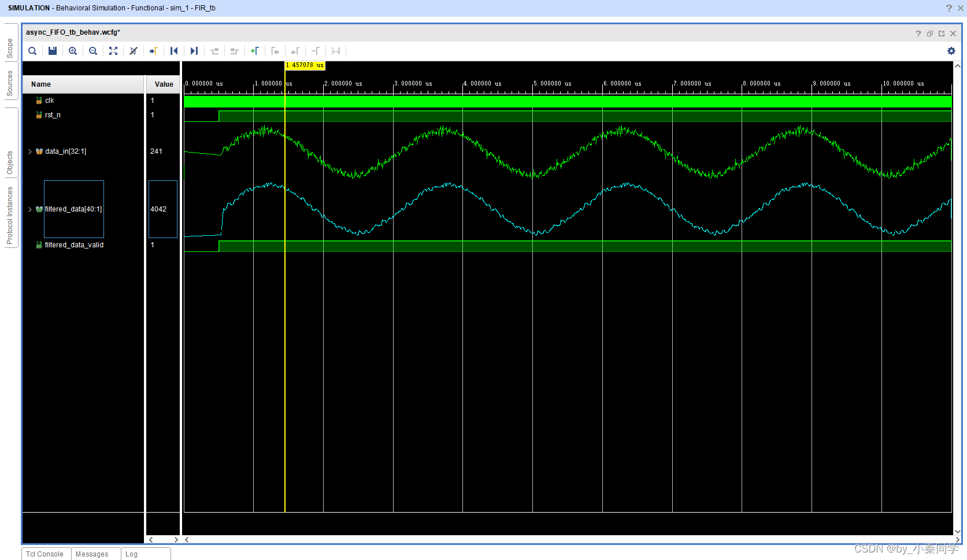The width and height of the screenshot is (967, 560).
Task: Click the Previous Transition icon
Action: (214, 51)
